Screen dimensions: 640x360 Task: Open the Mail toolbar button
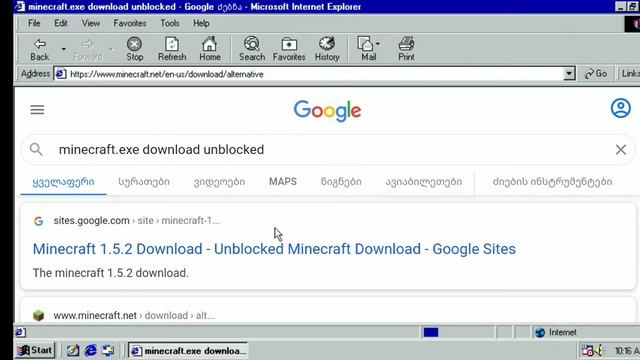[369, 49]
